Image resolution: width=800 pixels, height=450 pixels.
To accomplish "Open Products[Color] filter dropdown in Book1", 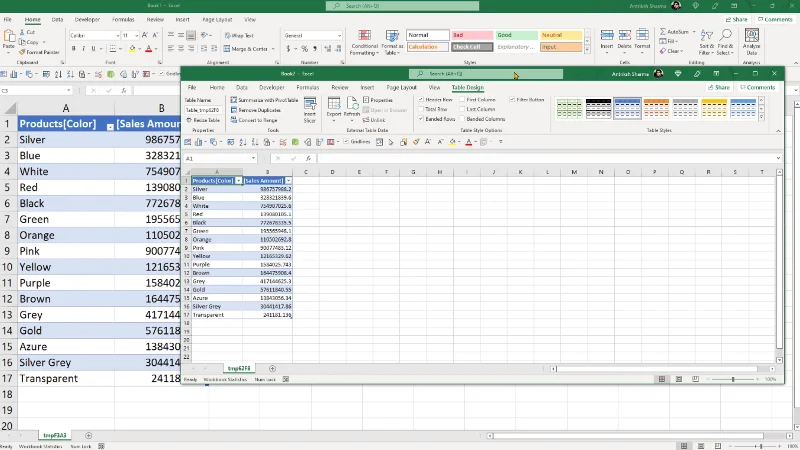I will point(110,127).
